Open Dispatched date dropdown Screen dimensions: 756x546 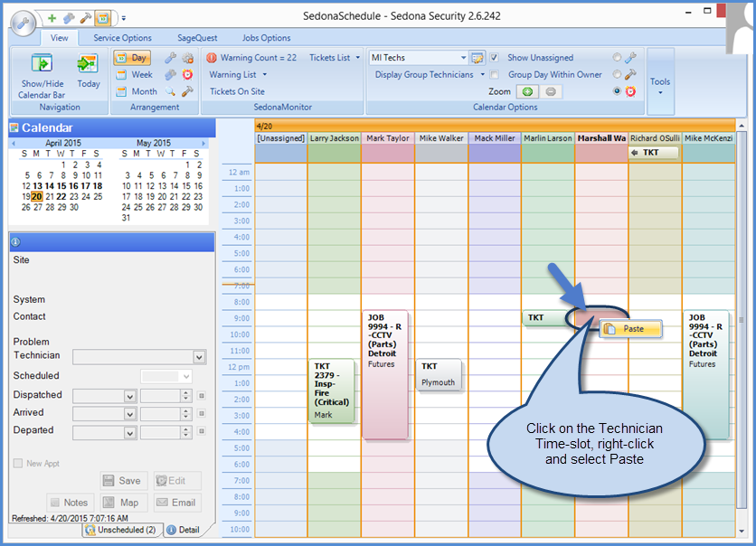[x=129, y=396]
